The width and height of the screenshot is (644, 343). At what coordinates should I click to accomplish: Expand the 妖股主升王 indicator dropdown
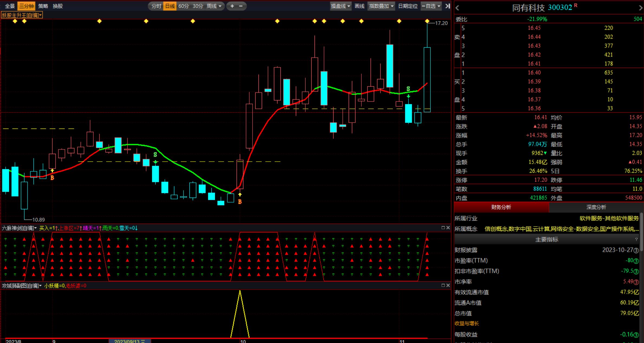tap(22, 15)
